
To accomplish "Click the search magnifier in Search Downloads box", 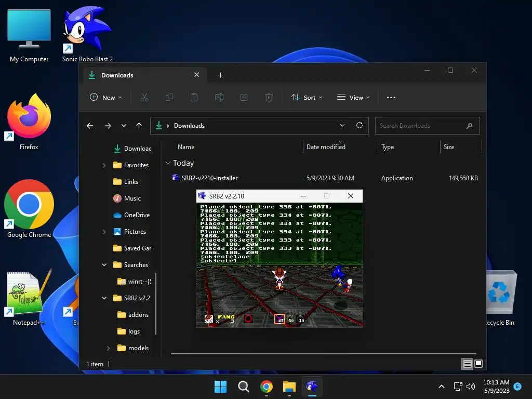I will 469,126.
